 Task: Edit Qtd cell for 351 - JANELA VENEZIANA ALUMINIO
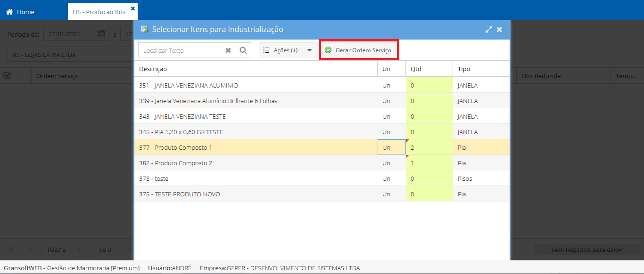(429, 85)
